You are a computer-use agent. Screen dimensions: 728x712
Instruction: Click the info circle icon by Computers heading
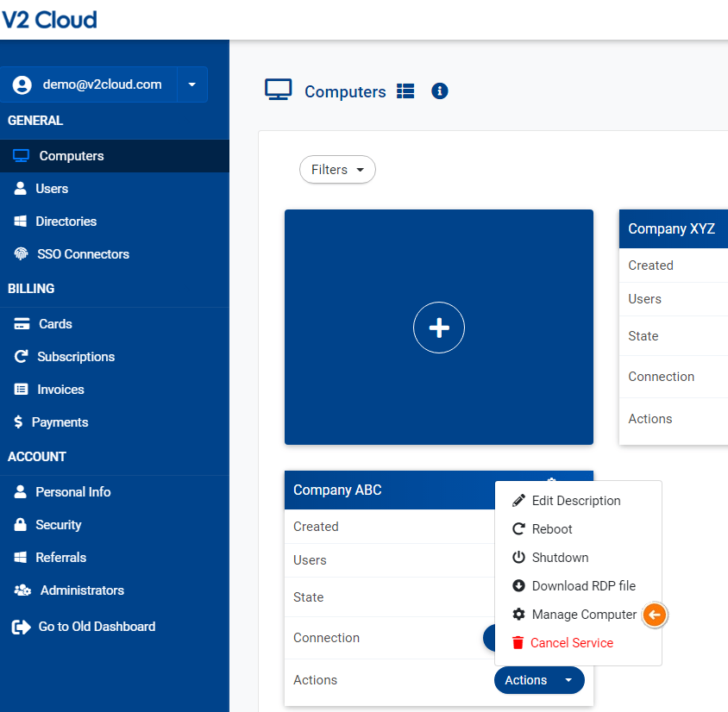coord(440,91)
